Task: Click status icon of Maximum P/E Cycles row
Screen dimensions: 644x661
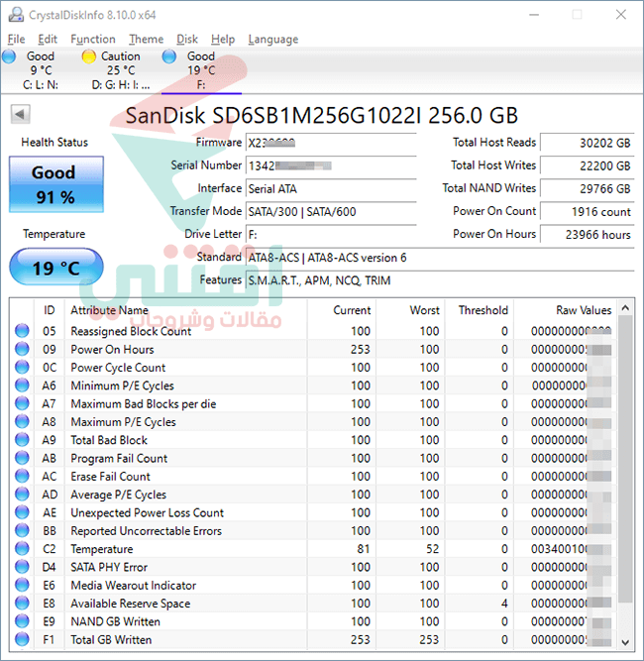Action: [x=22, y=421]
